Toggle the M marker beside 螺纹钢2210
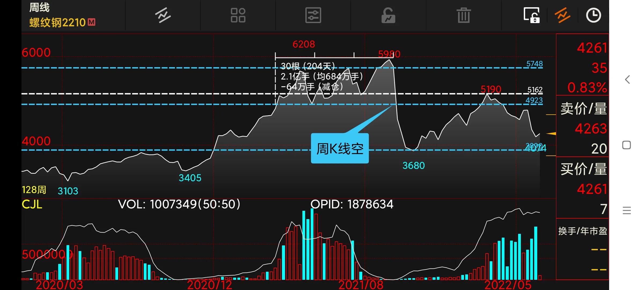 tap(92, 22)
